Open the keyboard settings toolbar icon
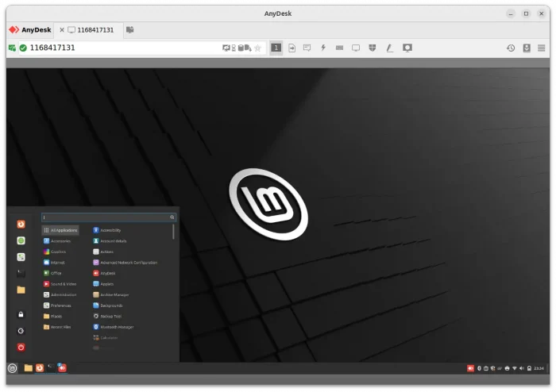 [x=339, y=48]
